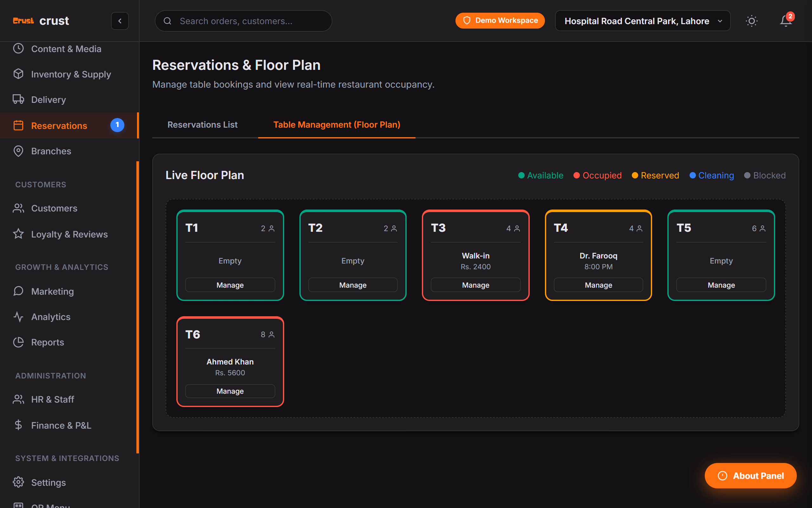812x508 pixels.
Task: Click the Inventory & Supply box icon
Action: [x=18, y=74]
